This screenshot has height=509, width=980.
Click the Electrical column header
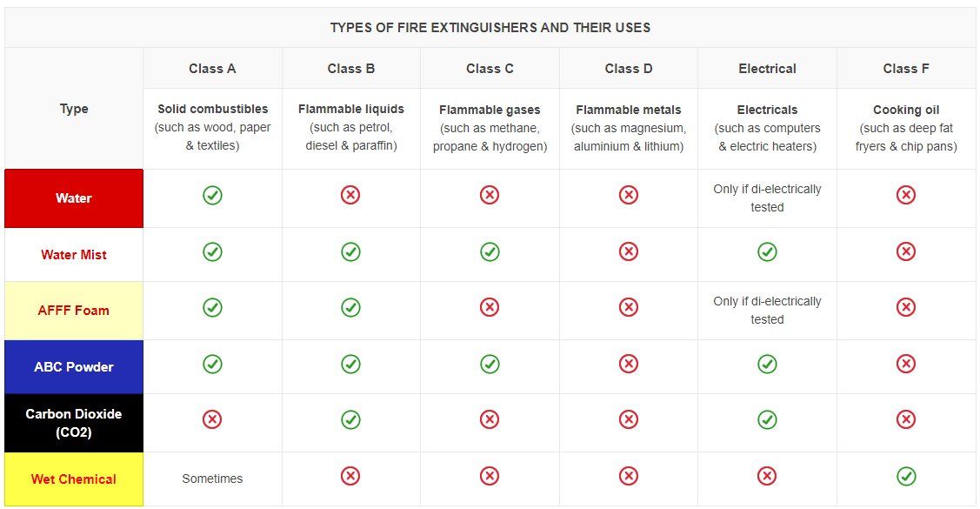(767, 68)
